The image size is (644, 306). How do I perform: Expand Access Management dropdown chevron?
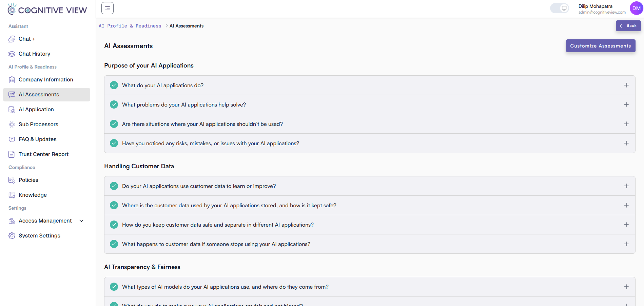pos(81,221)
